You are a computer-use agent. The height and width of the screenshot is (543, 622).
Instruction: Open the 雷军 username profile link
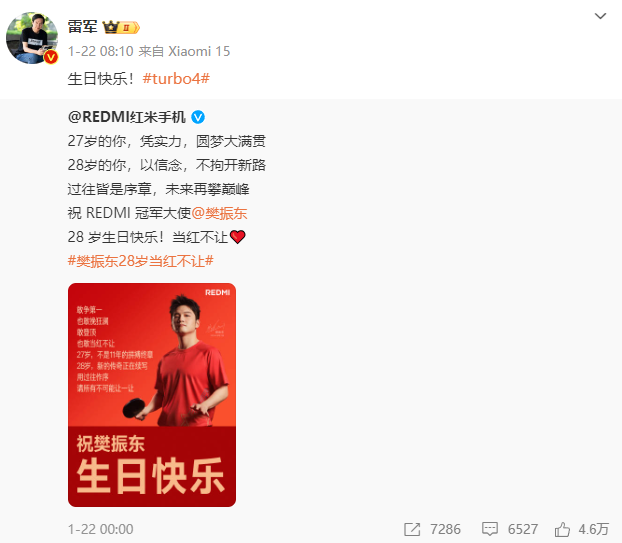[83, 27]
